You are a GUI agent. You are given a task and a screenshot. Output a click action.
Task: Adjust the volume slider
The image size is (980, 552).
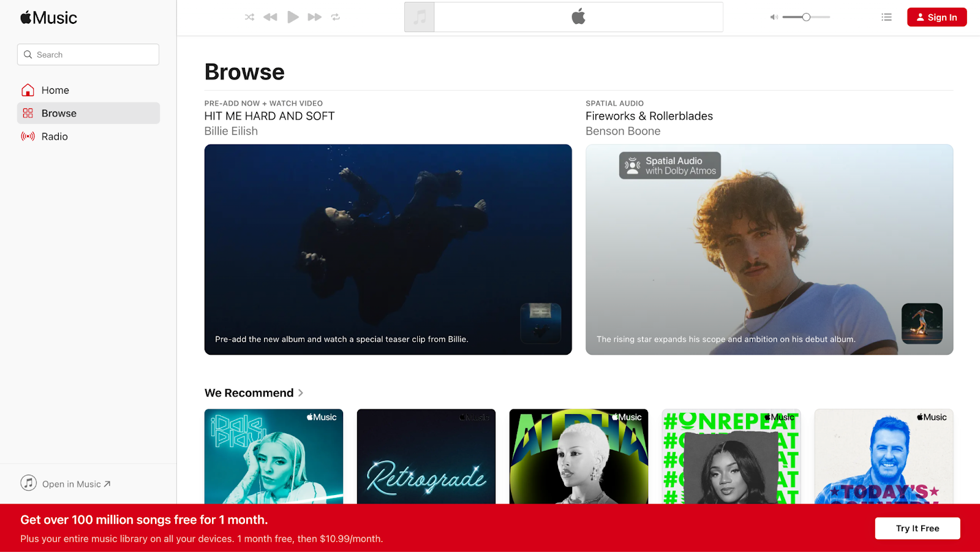806,17
